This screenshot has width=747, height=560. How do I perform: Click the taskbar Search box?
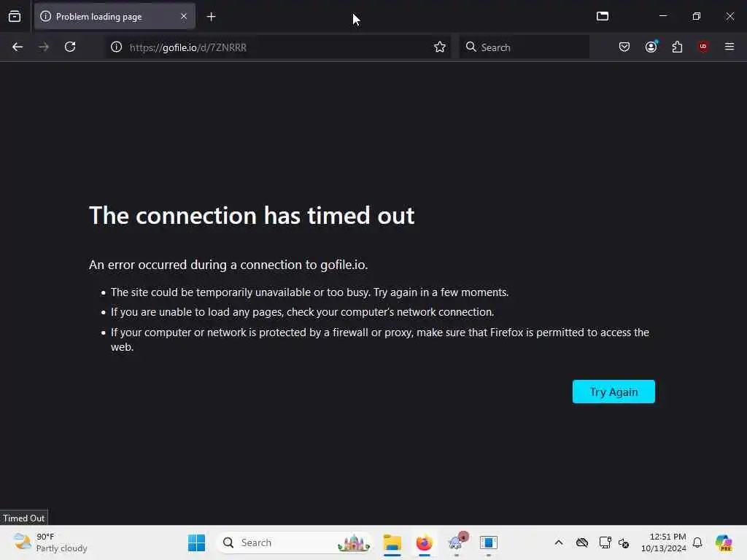tap(295, 542)
